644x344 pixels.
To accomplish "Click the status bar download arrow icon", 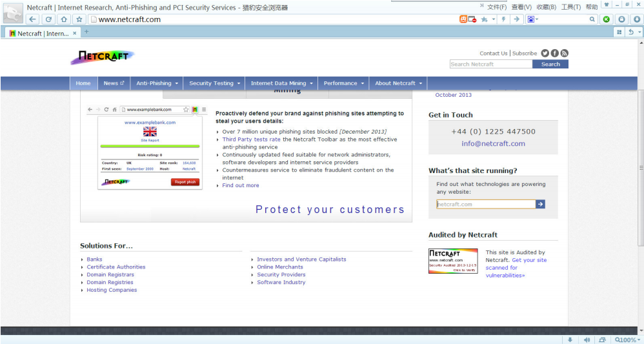I will [x=570, y=340].
